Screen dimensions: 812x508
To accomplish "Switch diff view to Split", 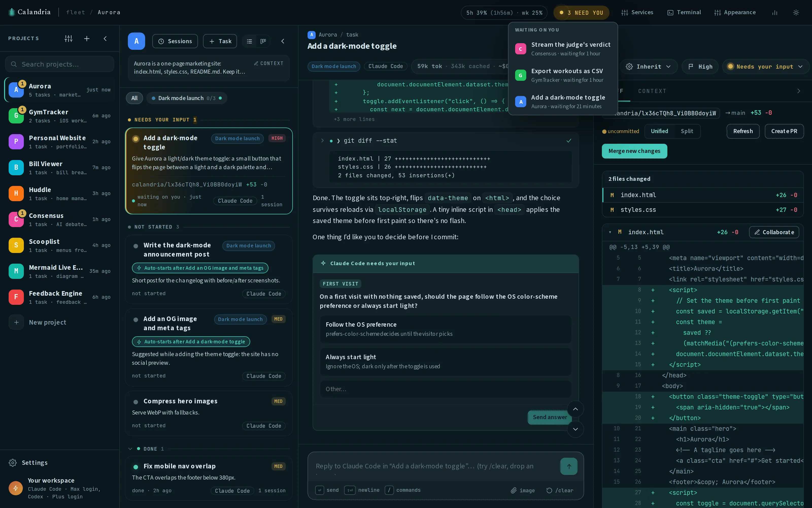I will pyautogui.click(x=686, y=131).
